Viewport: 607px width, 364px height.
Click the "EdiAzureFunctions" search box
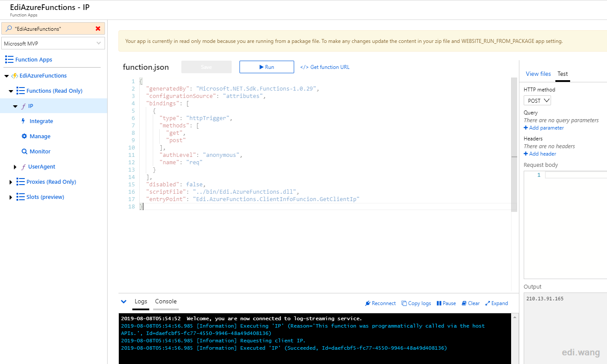click(x=53, y=29)
